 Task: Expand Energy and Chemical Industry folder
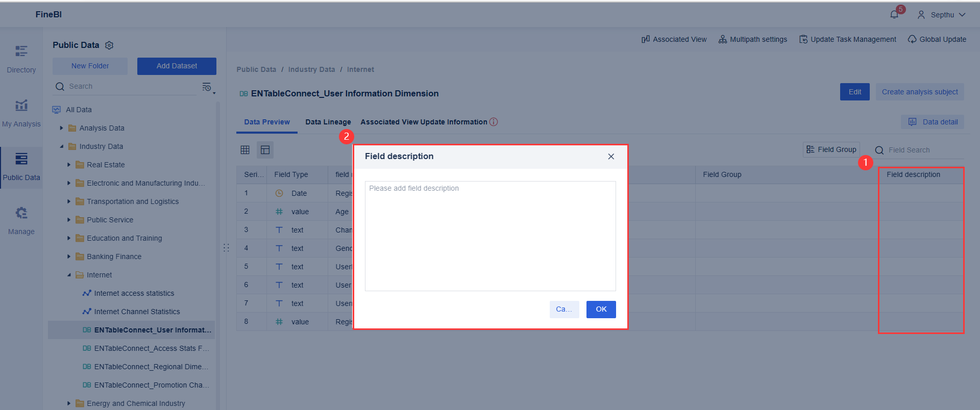(x=69, y=403)
